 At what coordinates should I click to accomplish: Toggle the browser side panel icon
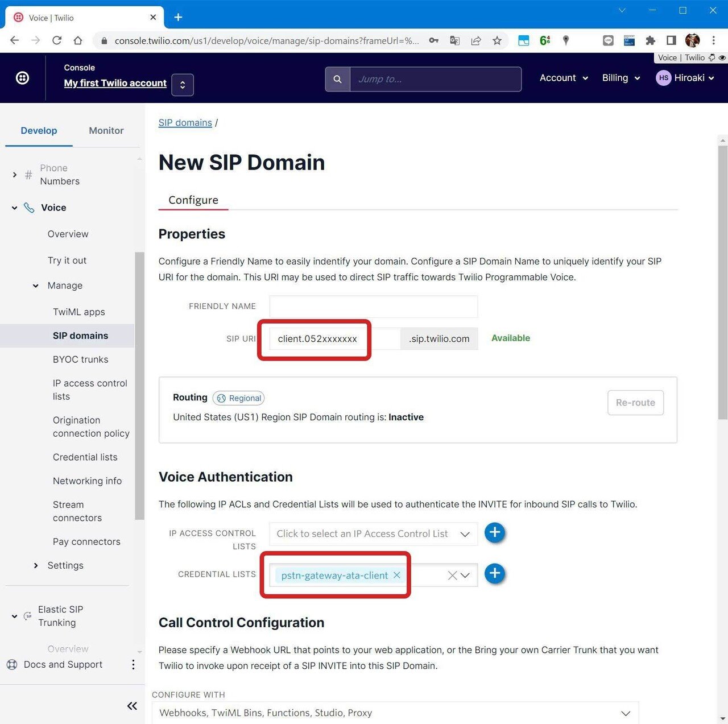tap(671, 40)
